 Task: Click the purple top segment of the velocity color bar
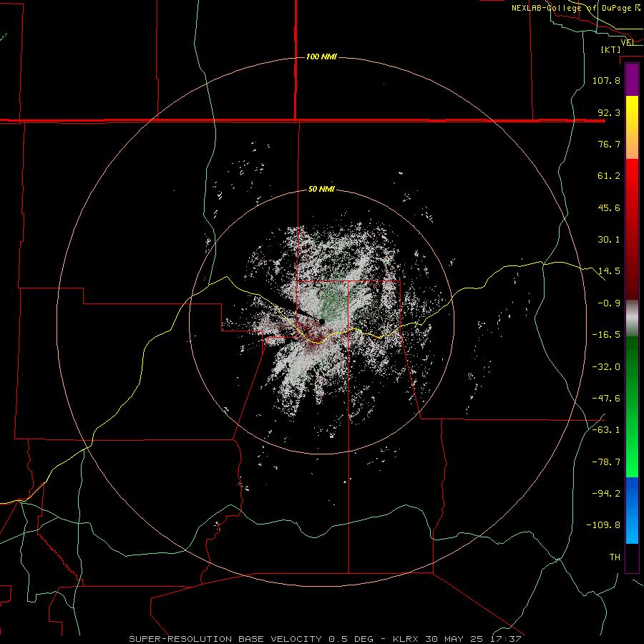pos(632,79)
